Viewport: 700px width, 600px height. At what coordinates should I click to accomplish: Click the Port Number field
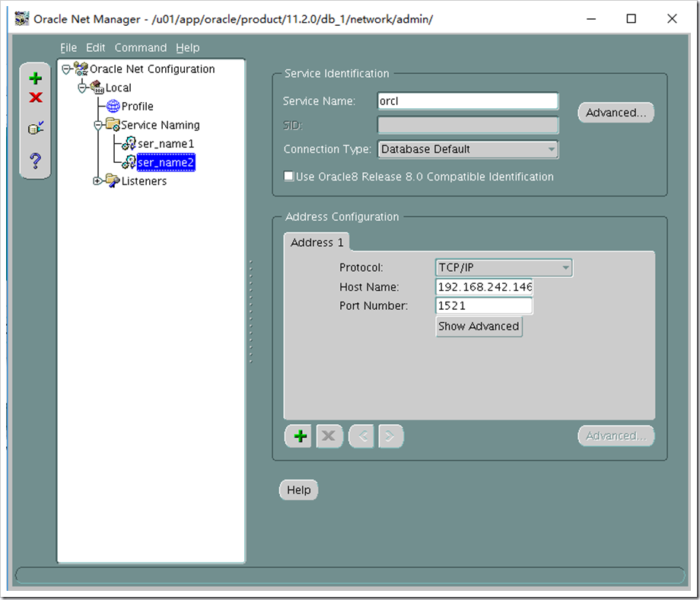coord(484,305)
